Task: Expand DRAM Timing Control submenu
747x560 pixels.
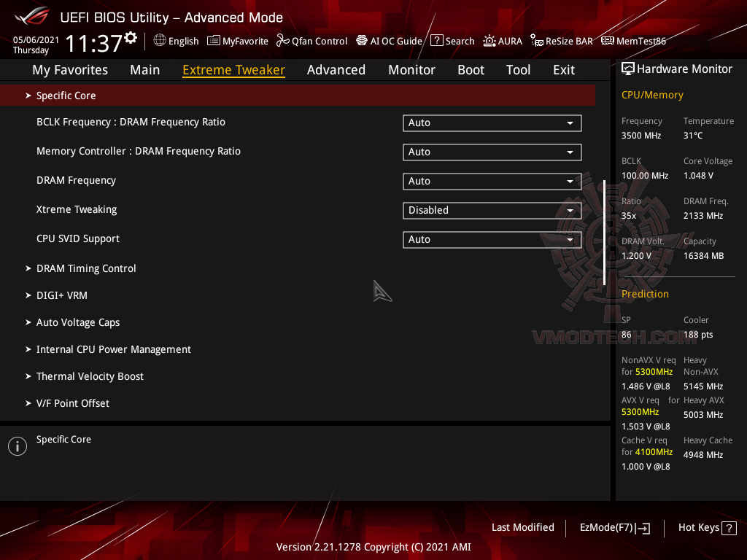Action: [x=86, y=268]
